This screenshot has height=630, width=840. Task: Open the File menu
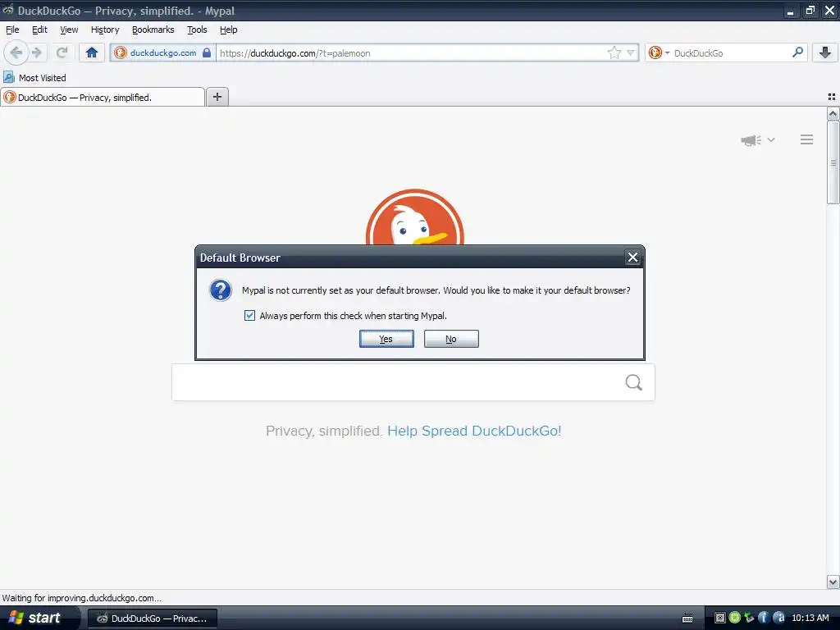[x=12, y=30]
